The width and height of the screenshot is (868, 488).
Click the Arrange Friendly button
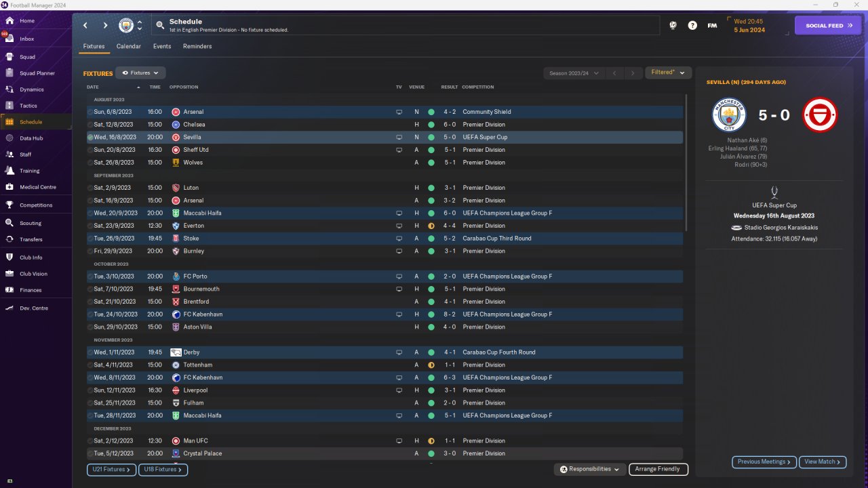click(x=658, y=469)
